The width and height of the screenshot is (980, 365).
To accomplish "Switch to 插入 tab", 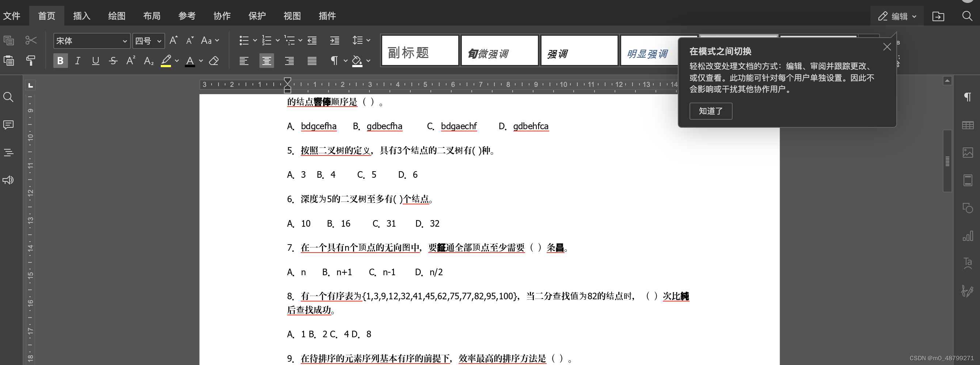I will tap(82, 16).
